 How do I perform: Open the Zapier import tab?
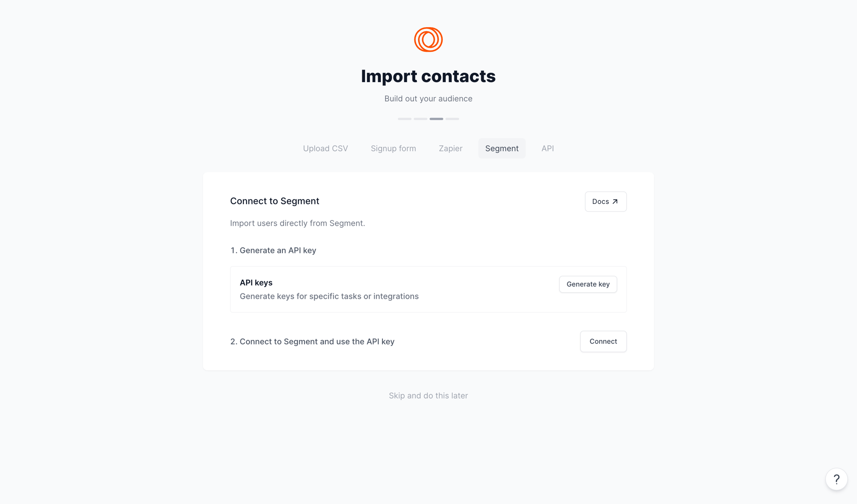tap(450, 148)
